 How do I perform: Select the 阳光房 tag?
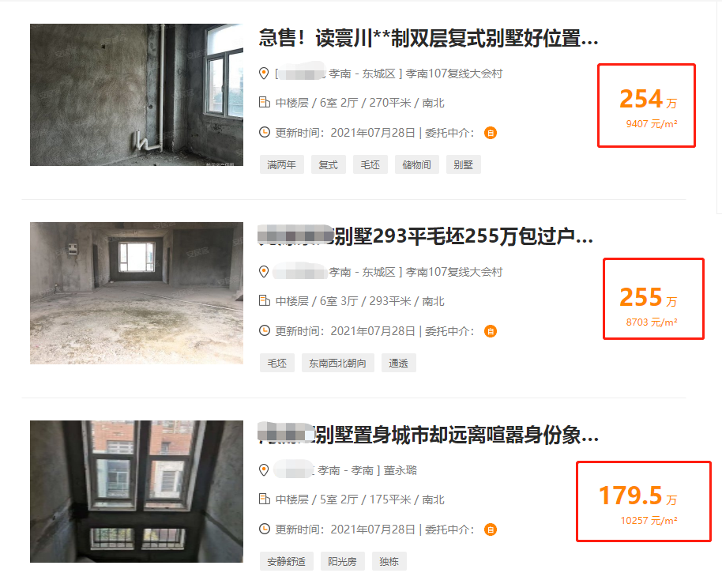point(343,561)
